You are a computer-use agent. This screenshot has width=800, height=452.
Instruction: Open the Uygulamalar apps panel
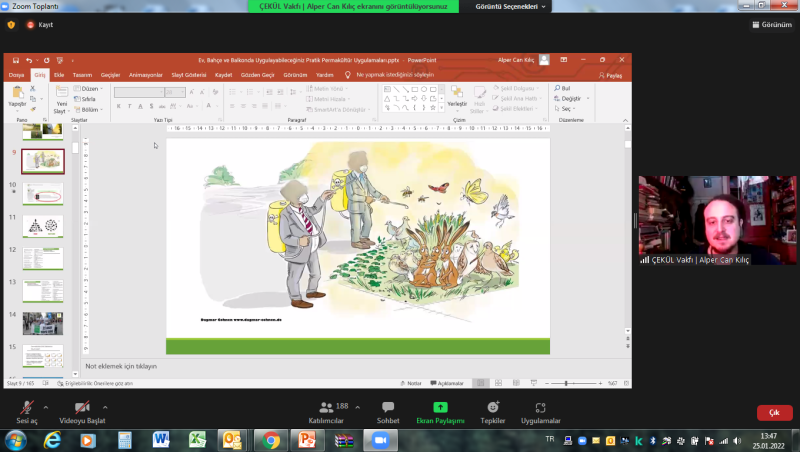(x=540, y=410)
